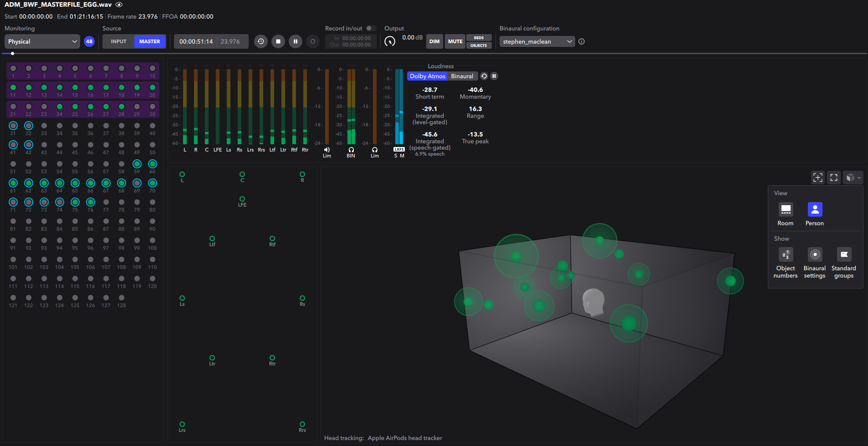This screenshot has height=446, width=868.
Task: Toggle Object numbers in the 3D view
Action: (x=786, y=254)
